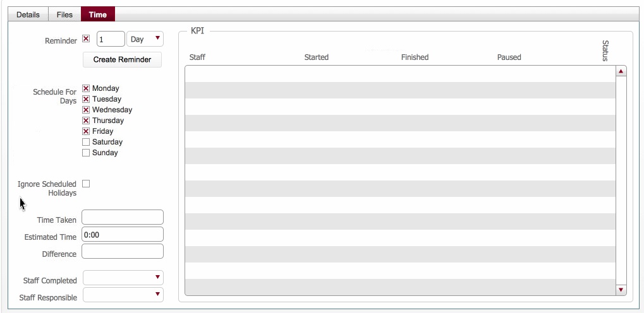This screenshot has height=313, width=644.
Task: Select the Time tab
Action: tap(98, 15)
